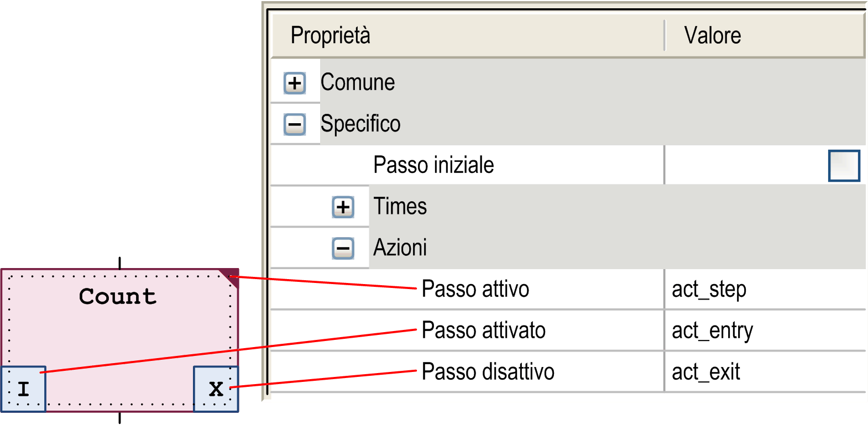The image size is (868, 425).
Task: Expand the Comune property group
Action: coord(295,83)
